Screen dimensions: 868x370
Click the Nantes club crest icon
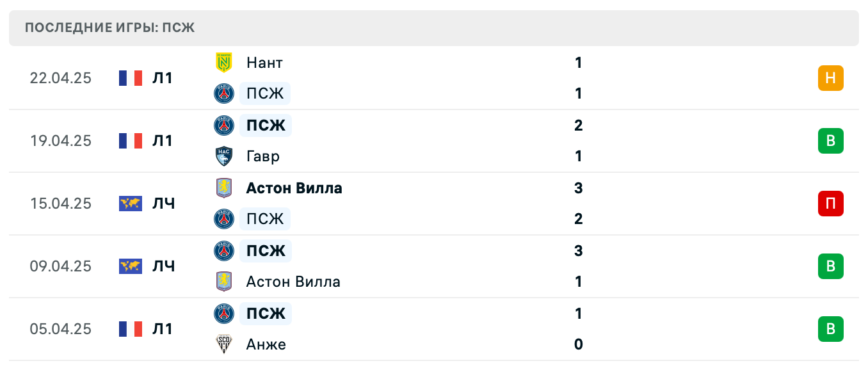click(223, 63)
